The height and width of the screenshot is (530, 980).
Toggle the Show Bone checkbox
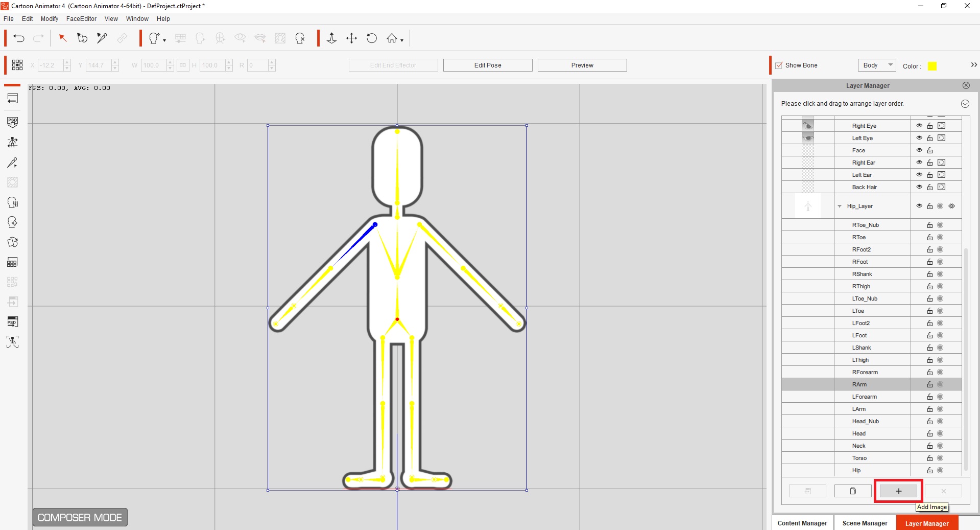pos(779,65)
